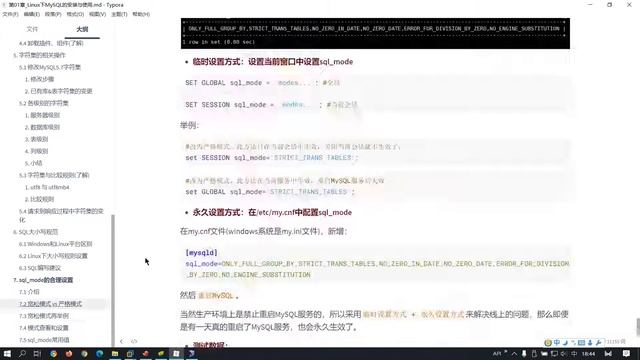Click the heading 临时设置方式
Image resolution: width=640 pixels, height=360 pixels.
click(x=273, y=62)
